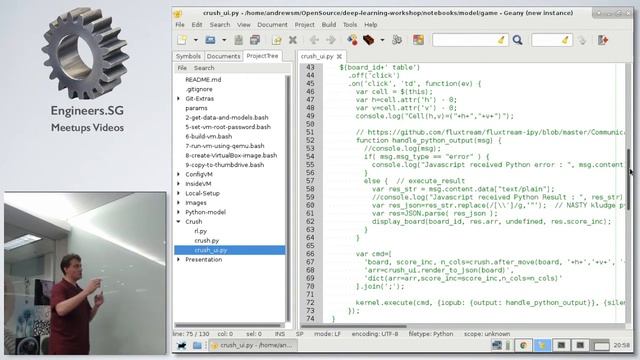Click the editor horizontal scrollbar thumb
Image resolution: width=640 pixels, height=360 pixels.
[353, 326]
